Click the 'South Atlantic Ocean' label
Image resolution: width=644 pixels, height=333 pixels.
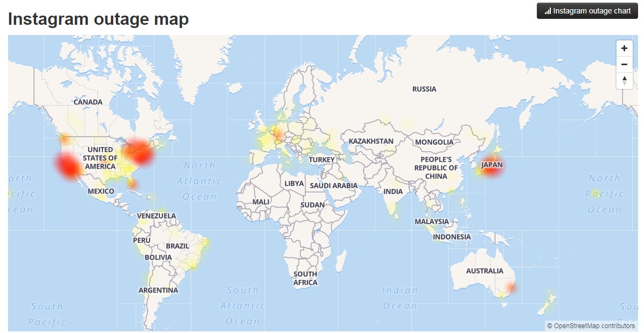pos(242,306)
